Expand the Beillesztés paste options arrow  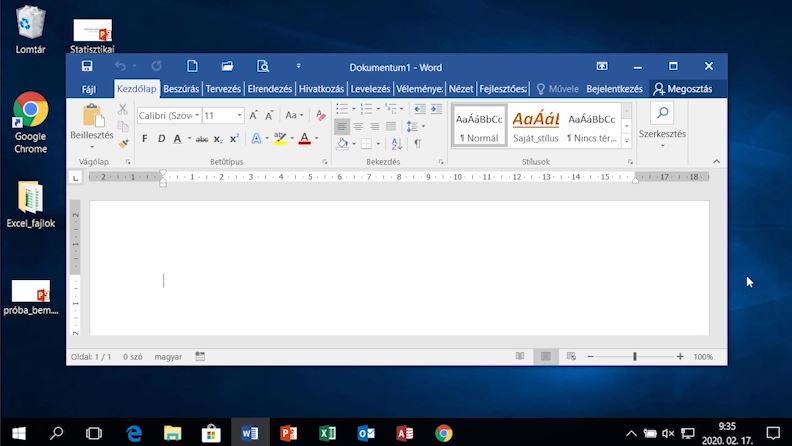(x=92, y=147)
